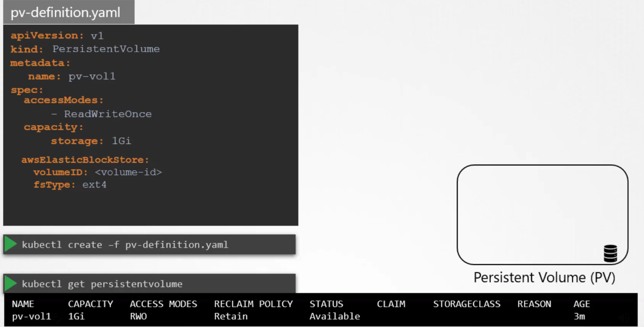The image size is (644, 327).
Task: Click the AGE column header
Action: pos(582,304)
